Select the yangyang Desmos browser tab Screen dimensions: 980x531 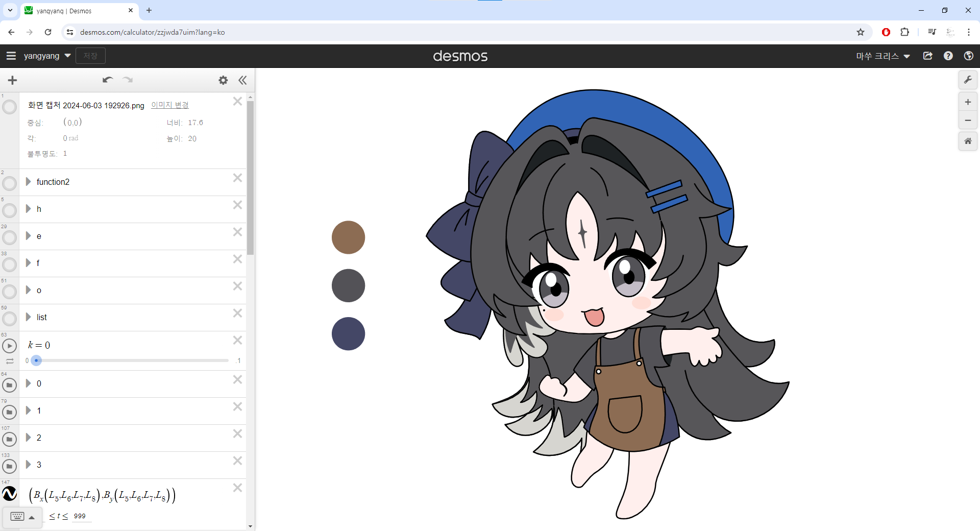click(x=79, y=11)
